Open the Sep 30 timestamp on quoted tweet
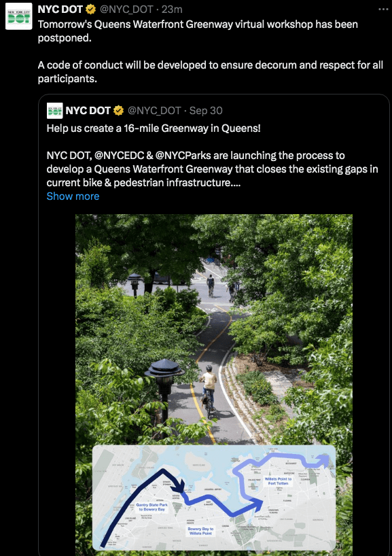The image size is (392, 556). tap(206, 111)
